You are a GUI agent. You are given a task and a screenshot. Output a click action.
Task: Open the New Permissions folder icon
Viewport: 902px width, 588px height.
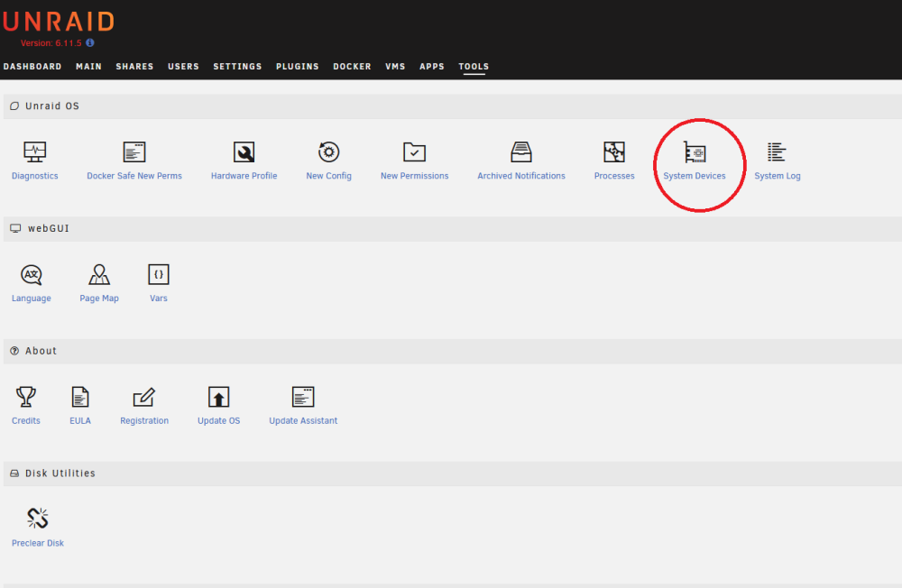coord(414,152)
